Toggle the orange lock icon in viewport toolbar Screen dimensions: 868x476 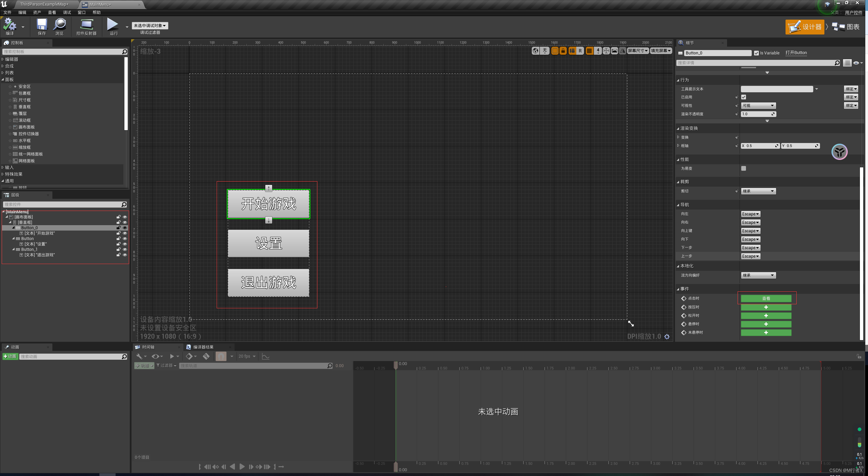[563, 51]
